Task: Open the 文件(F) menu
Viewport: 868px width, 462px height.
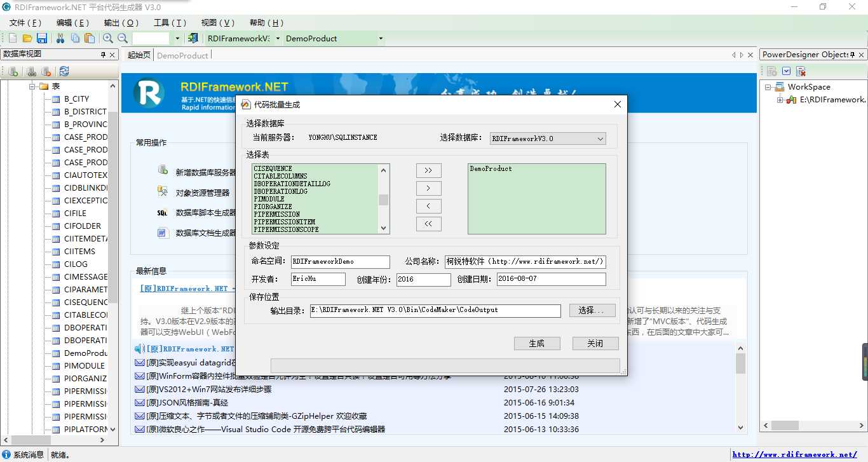Action: [x=25, y=22]
